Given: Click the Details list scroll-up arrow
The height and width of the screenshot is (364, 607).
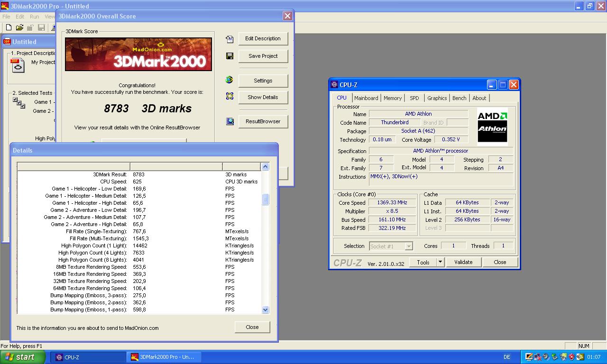Looking at the screenshot, I should [x=265, y=166].
